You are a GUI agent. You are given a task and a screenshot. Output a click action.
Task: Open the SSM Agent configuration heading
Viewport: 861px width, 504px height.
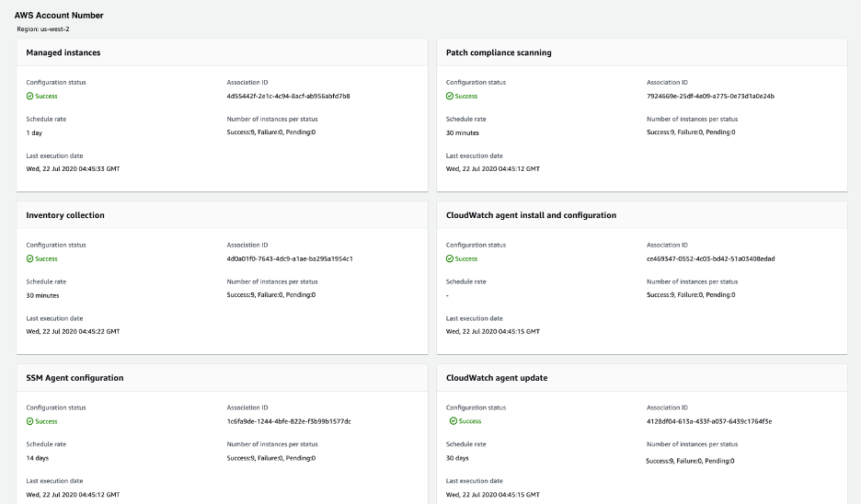pos(75,378)
